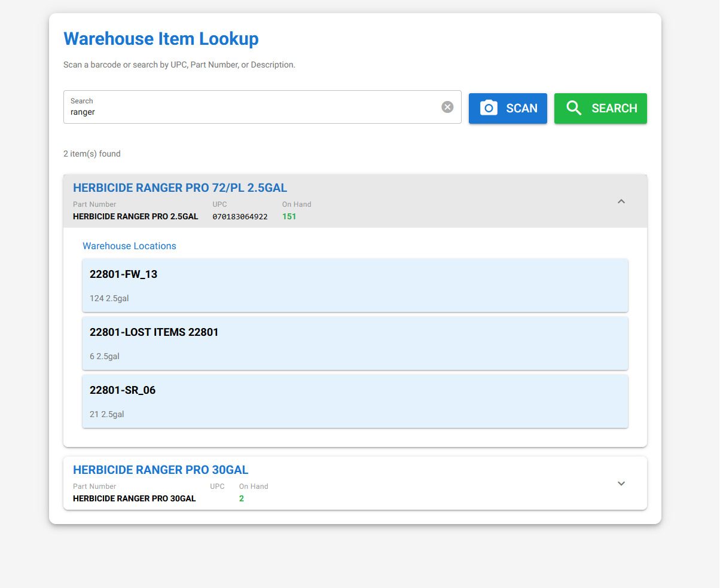This screenshot has width=720, height=588.
Task: Click the green SEARCH button
Action: [600, 108]
